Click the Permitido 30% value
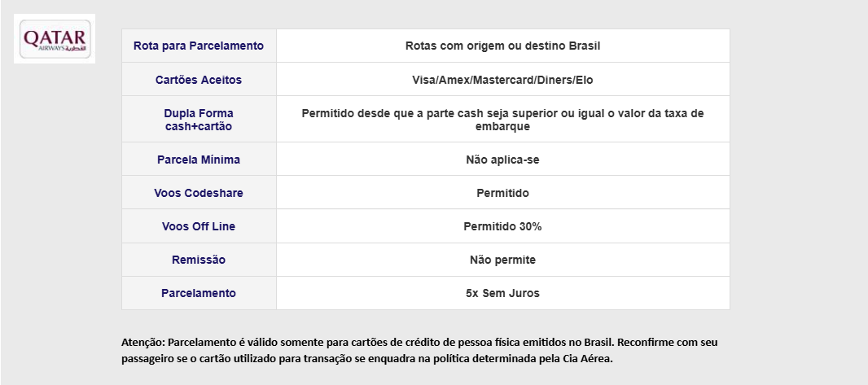The height and width of the screenshot is (385, 868). coord(502,226)
